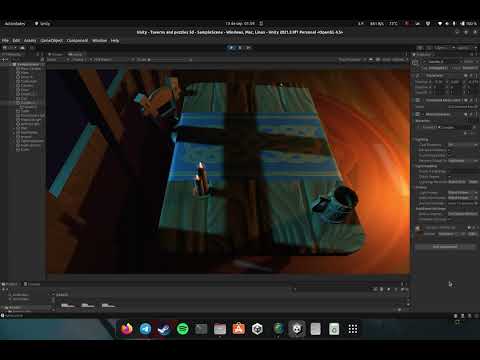Image resolution: width=480 pixels, height=360 pixels.
Task: Click the Project panel create plus button
Action: click(5, 289)
